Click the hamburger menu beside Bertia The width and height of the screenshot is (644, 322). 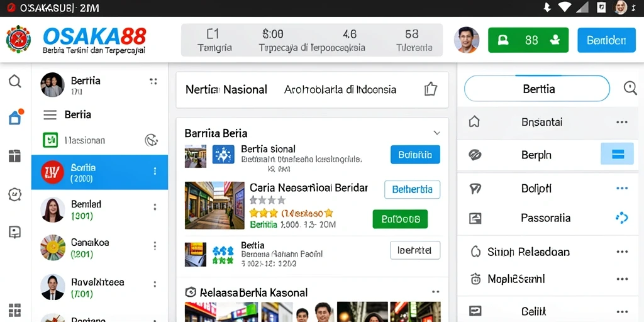click(x=50, y=114)
